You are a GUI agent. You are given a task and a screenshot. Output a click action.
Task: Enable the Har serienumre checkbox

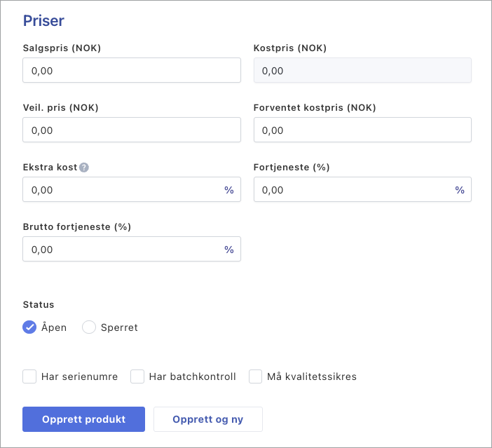tap(29, 376)
